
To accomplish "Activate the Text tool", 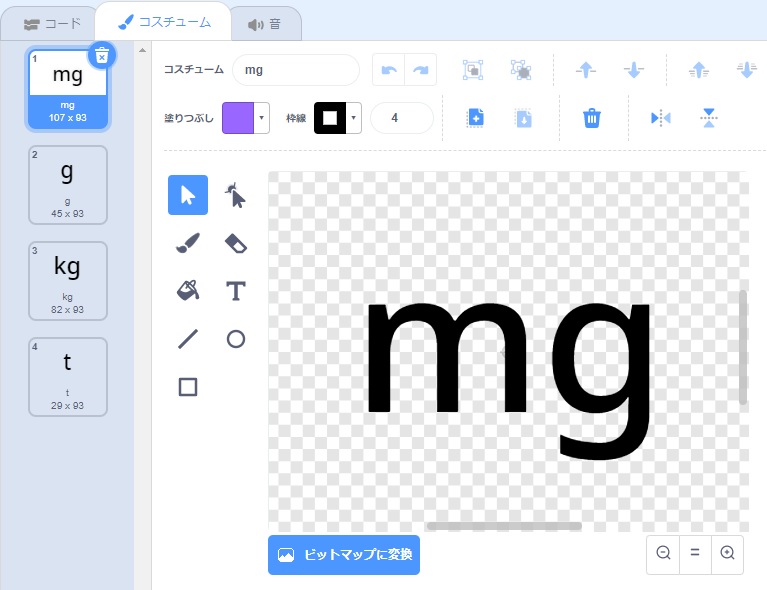I will point(235,291).
